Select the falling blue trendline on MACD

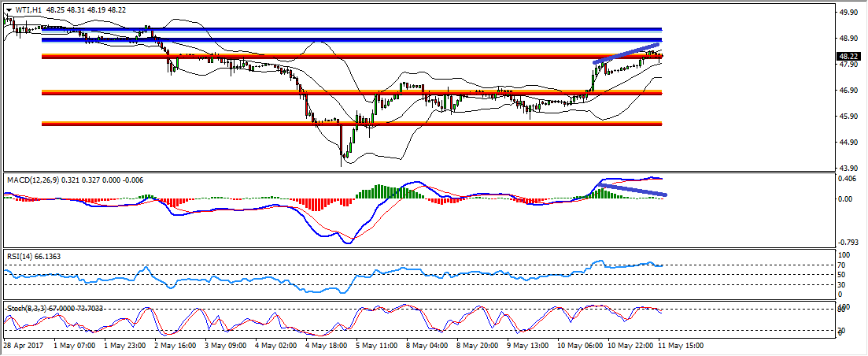point(633,189)
